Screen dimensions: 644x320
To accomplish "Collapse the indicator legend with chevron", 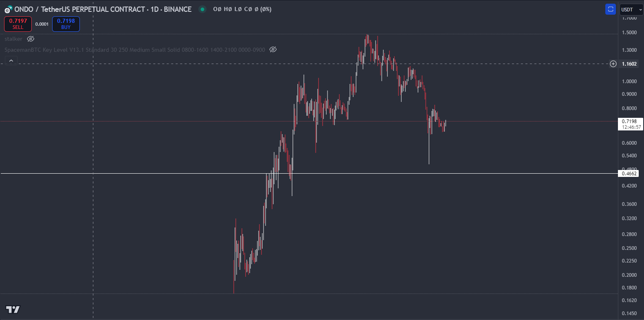I will pyautogui.click(x=11, y=61).
